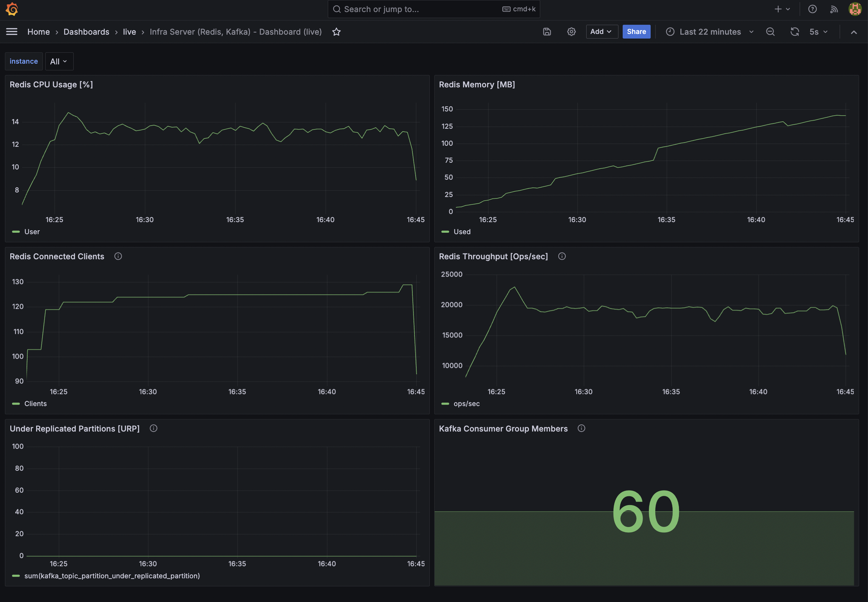Click the refresh dashboard icon

[794, 32]
